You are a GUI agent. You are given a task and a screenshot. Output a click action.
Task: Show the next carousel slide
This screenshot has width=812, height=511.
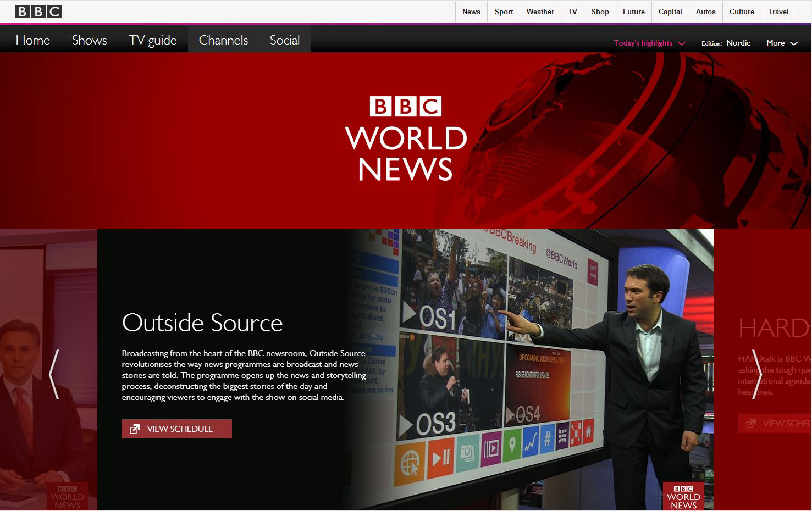[x=757, y=374]
